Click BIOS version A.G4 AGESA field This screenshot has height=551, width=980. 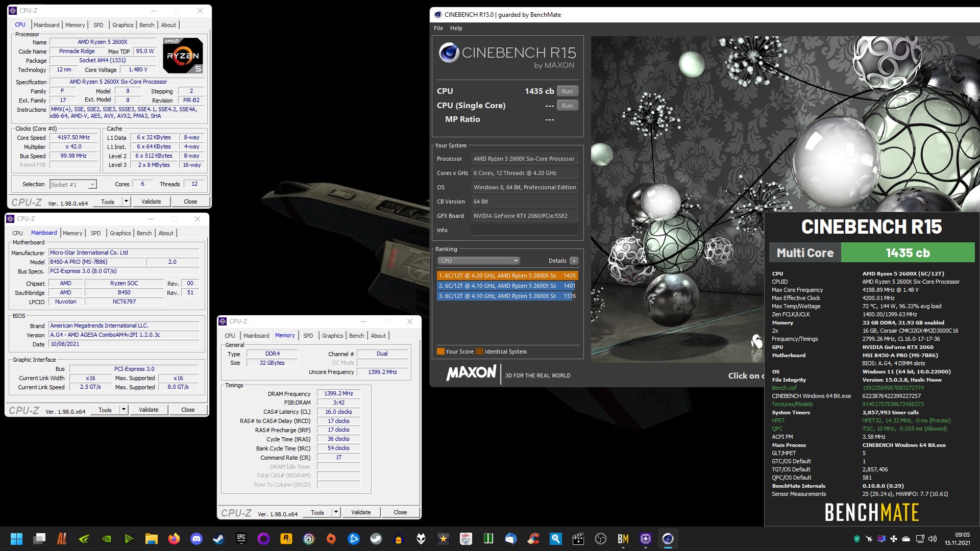(124, 335)
